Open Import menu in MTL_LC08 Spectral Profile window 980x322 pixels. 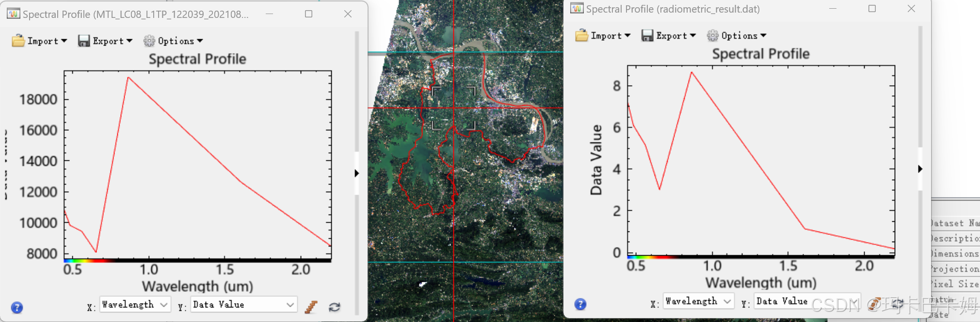point(39,41)
